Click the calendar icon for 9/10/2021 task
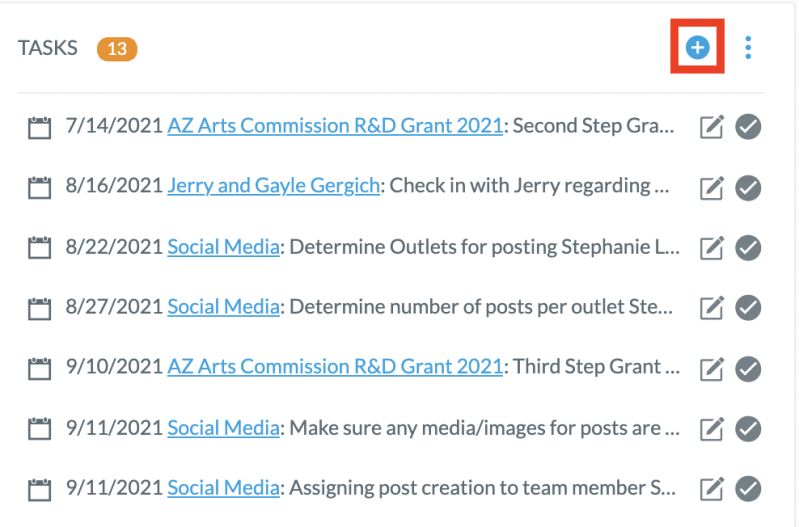Image resolution: width=799 pixels, height=527 pixels. click(39, 368)
